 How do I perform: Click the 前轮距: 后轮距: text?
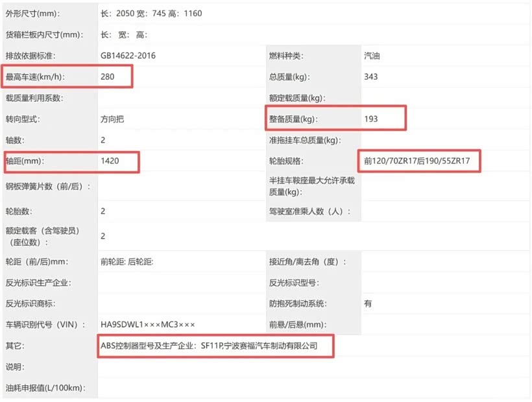pos(127,262)
